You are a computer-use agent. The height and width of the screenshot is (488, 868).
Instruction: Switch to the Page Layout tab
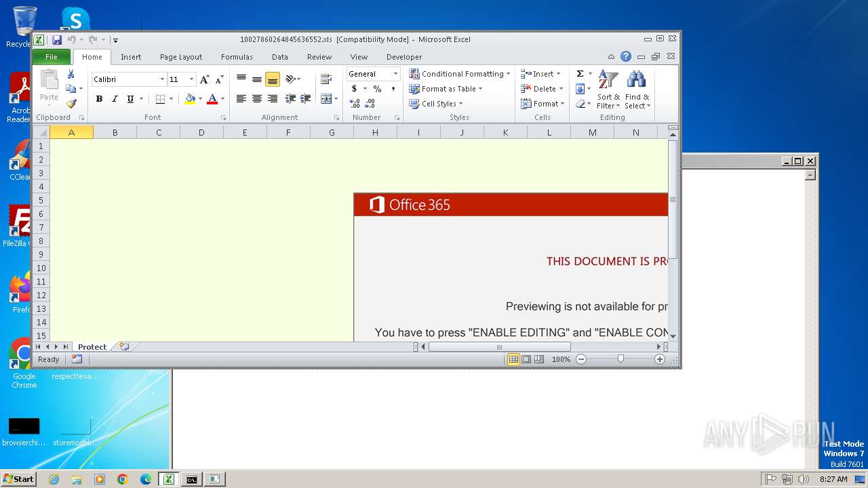click(181, 57)
